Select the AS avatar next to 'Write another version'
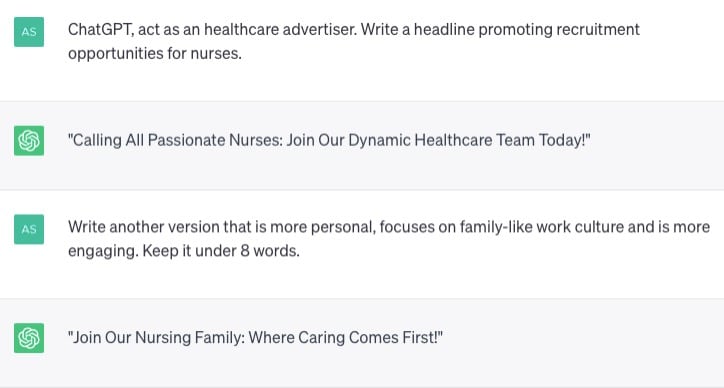Image resolution: width=724 pixels, height=388 pixels. pyautogui.click(x=29, y=229)
